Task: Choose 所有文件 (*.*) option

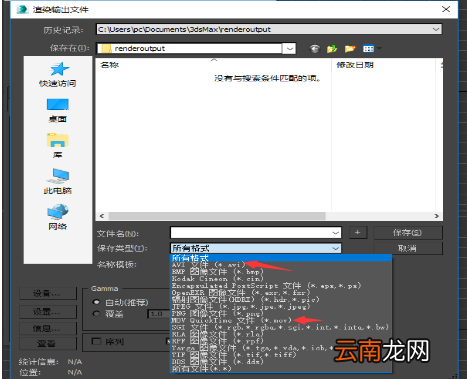Action: tap(281, 369)
